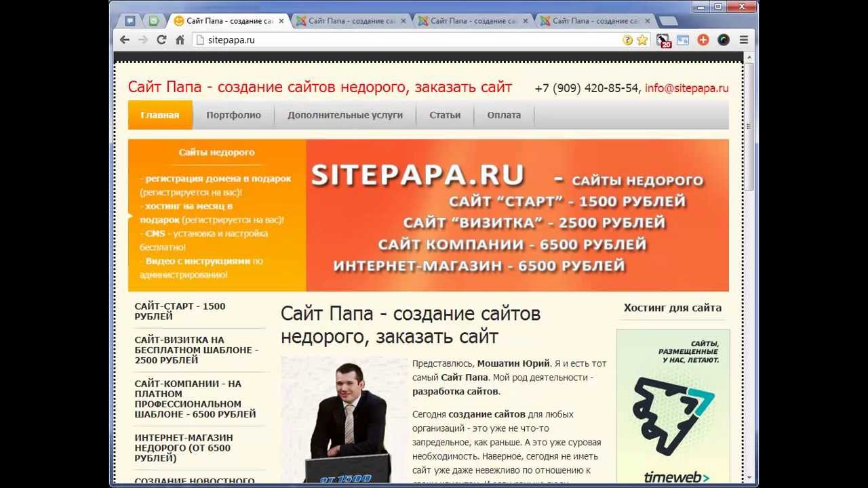Screen dimensions: 868x488
Task: Click the yellow question mark icon in address bar
Action: 627,40
